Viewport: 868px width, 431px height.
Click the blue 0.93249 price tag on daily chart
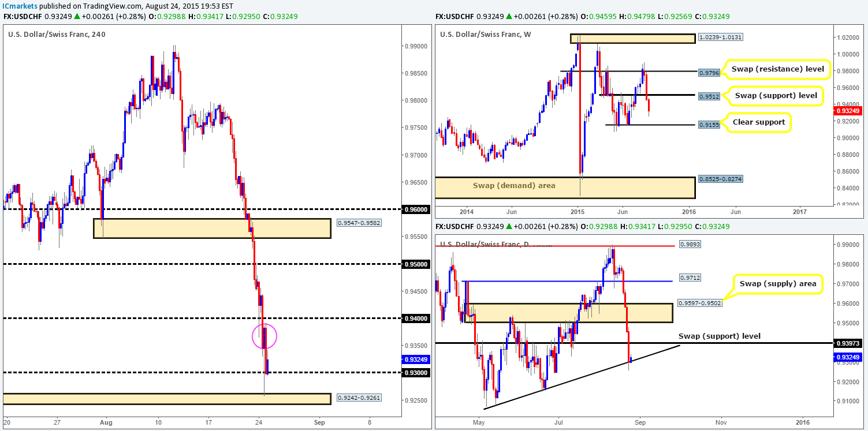847,358
